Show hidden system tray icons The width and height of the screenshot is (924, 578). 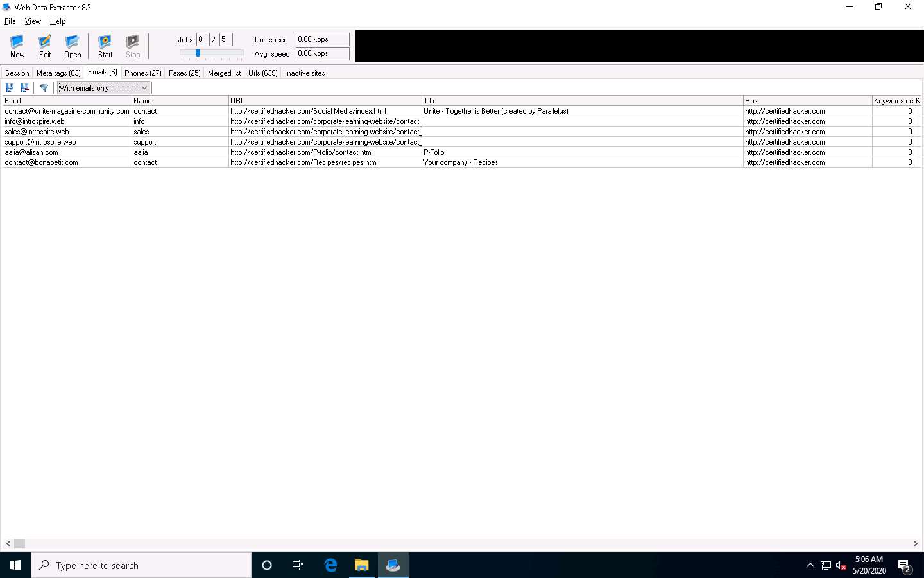[810, 565]
